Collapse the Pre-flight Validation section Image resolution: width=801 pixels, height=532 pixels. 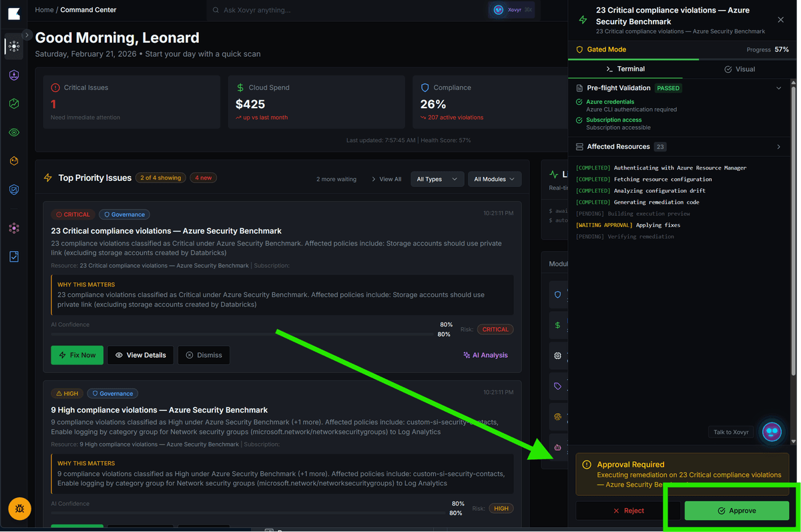tap(778, 87)
